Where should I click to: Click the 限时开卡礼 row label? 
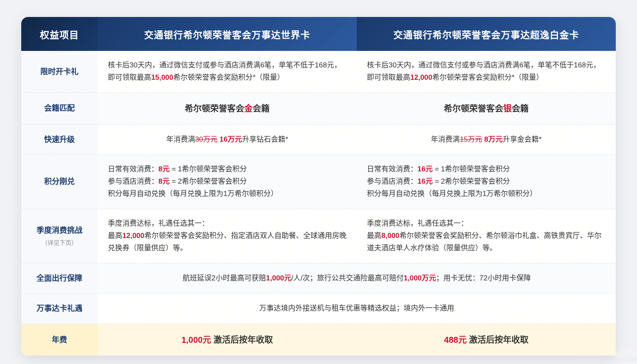coord(59,72)
